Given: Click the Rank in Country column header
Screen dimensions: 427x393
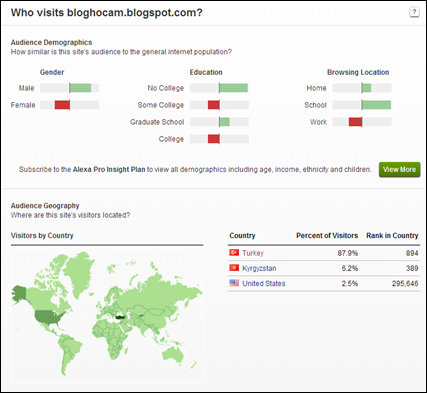Looking at the screenshot, I should click(x=392, y=235).
